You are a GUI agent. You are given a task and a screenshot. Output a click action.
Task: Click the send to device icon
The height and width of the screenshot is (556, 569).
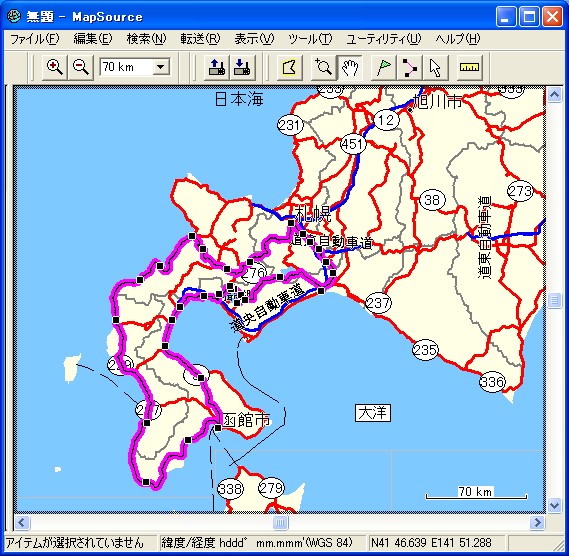(x=217, y=68)
